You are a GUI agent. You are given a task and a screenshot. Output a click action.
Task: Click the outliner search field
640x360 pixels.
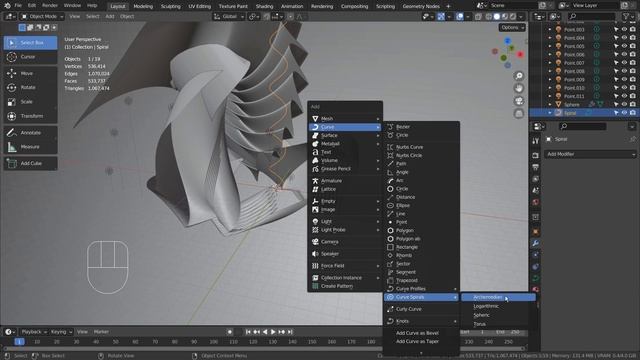point(592,16)
